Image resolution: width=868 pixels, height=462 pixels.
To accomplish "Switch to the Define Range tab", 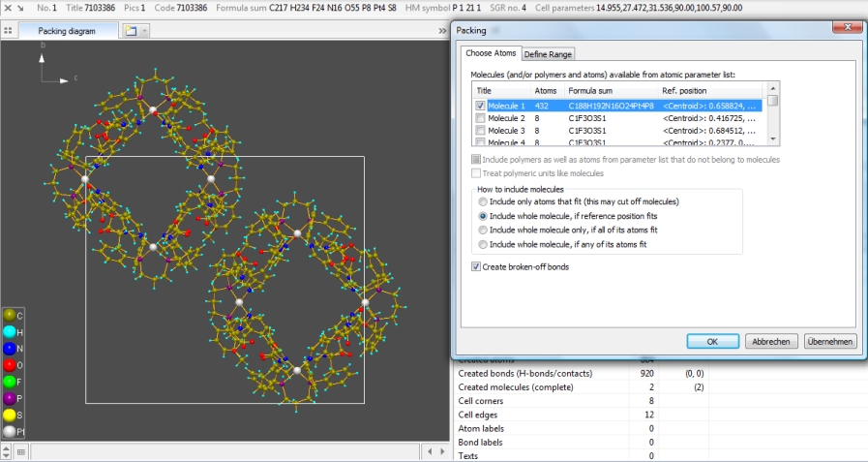I will pyautogui.click(x=549, y=54).
